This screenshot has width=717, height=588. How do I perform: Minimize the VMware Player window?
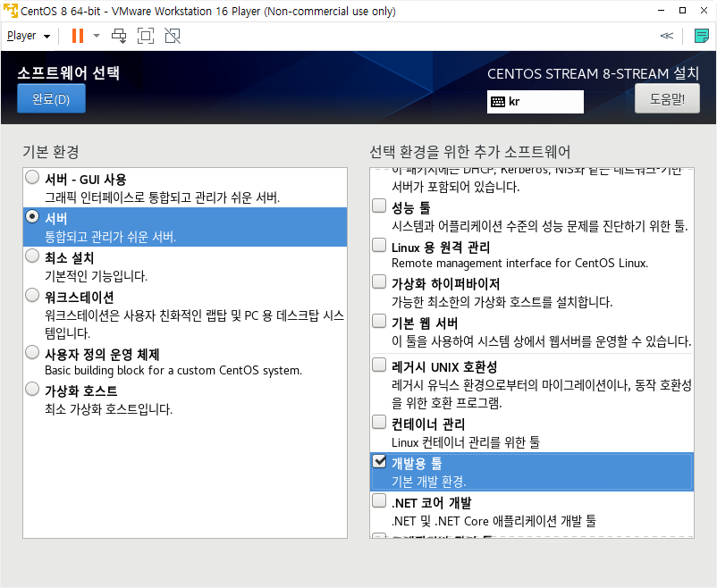point(662,11)
